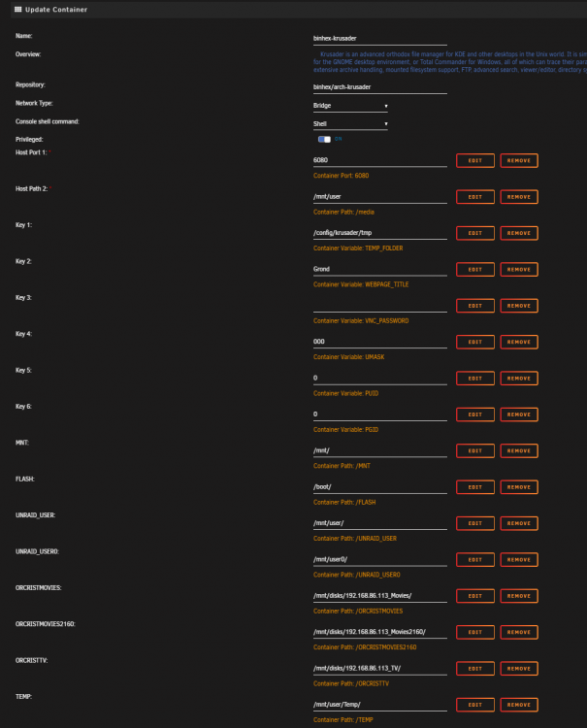The height and width of the screenshot is (728, 587).
Task: Edit the ORCRISTTV path mapping
Action: (475, 669)
